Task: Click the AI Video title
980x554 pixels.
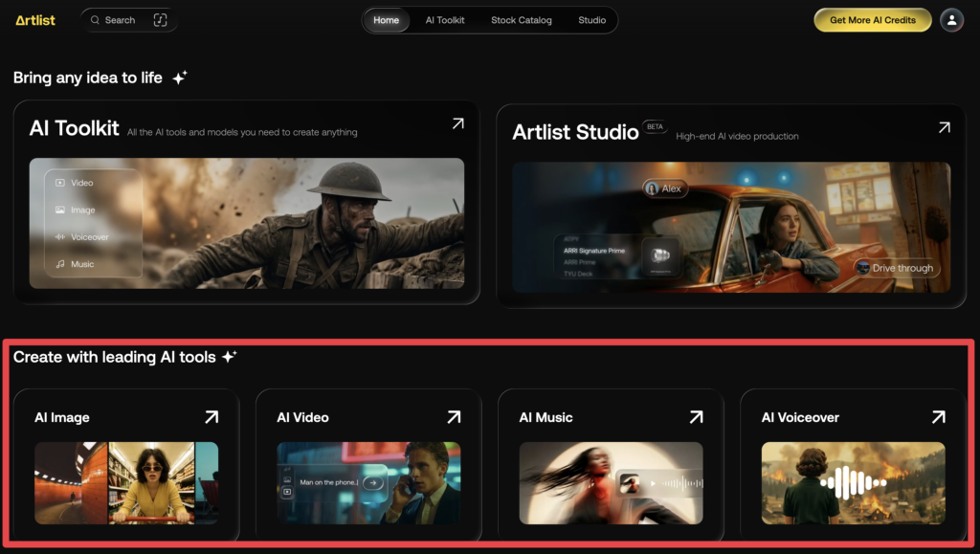Action: point(302,418)
